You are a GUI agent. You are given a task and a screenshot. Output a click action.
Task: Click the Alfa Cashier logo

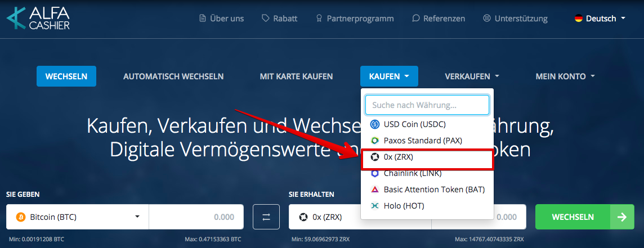coord(38,19)
